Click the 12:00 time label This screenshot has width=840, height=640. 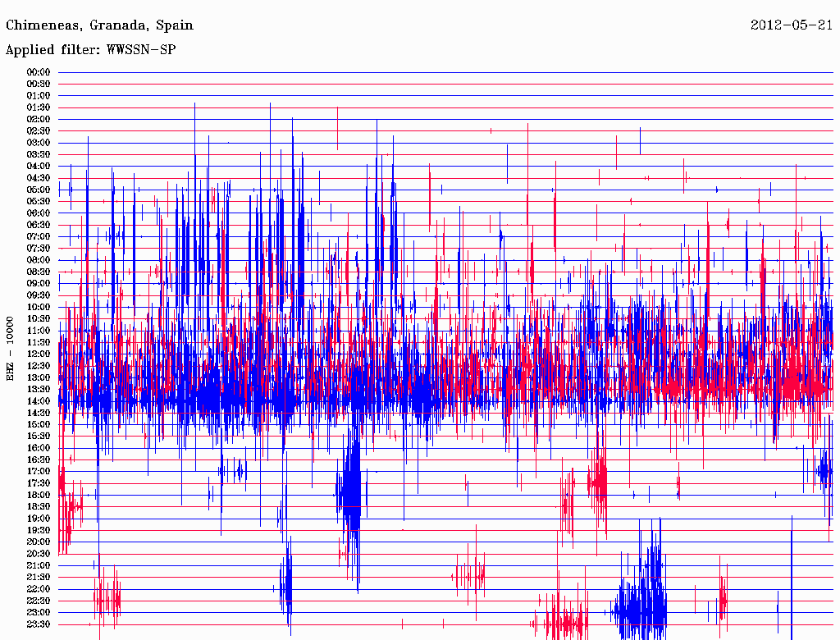(39, 354)
